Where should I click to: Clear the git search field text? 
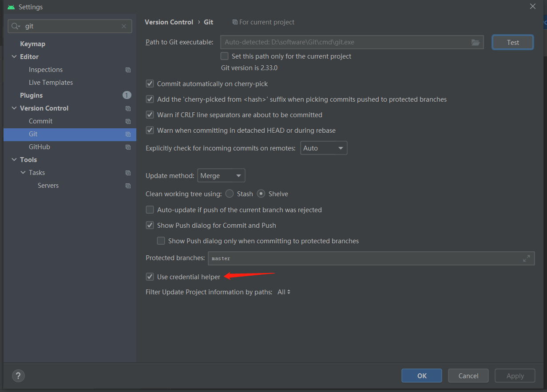(x=124, y=26)
